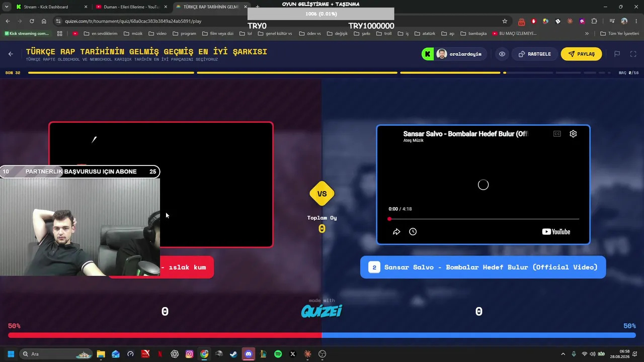Open Netflix from taskbar
Viewport: 644px width, 362px height.
pos(160,354)
